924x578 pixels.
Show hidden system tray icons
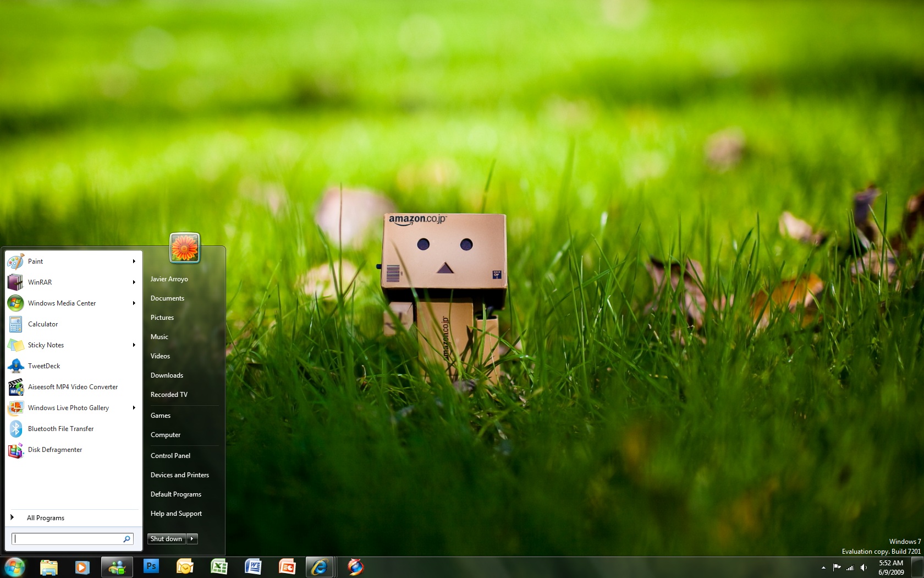pos(823,568)
